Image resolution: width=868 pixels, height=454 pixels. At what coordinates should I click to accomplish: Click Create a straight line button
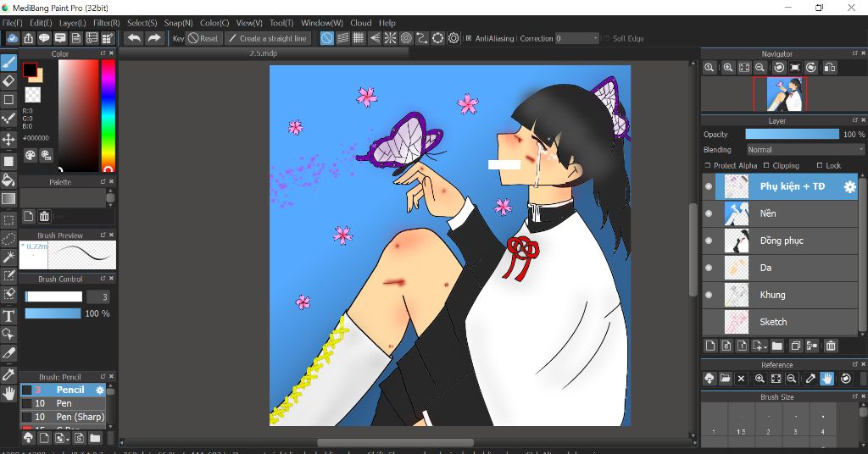pyautogui.click(x=268, y=38)
